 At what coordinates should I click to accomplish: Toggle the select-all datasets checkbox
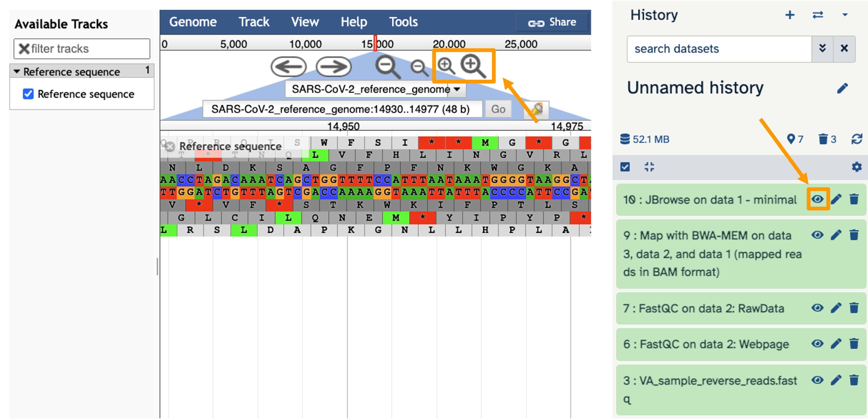click(x=625, y=167)
